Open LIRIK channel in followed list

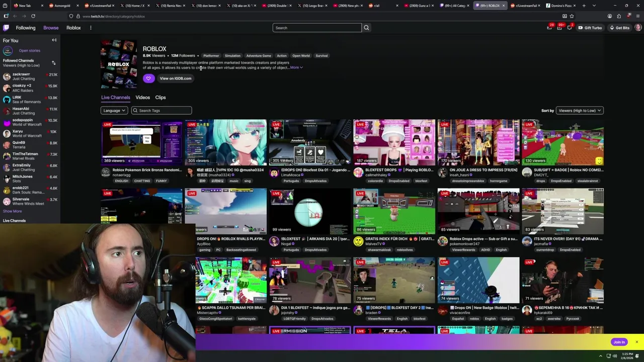tap(30, 99)
